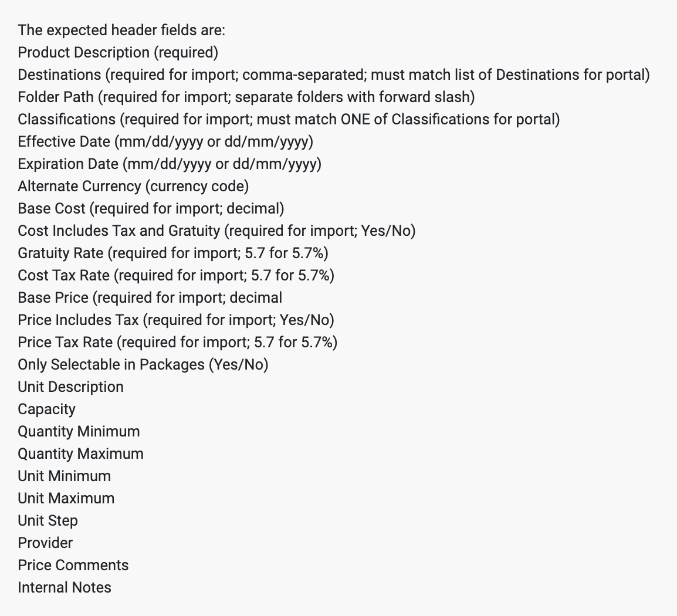Click the Base Cost field line

point(151,209)
